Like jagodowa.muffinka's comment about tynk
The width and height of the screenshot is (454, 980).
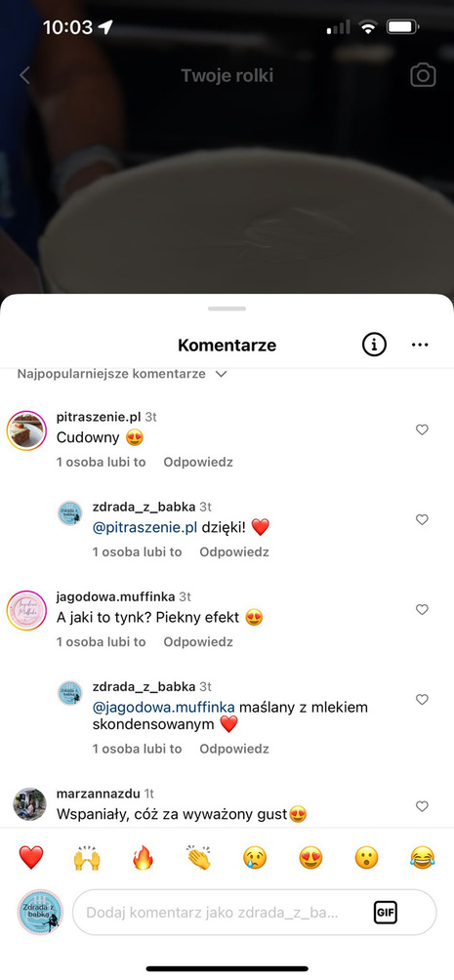click(422, 609)
